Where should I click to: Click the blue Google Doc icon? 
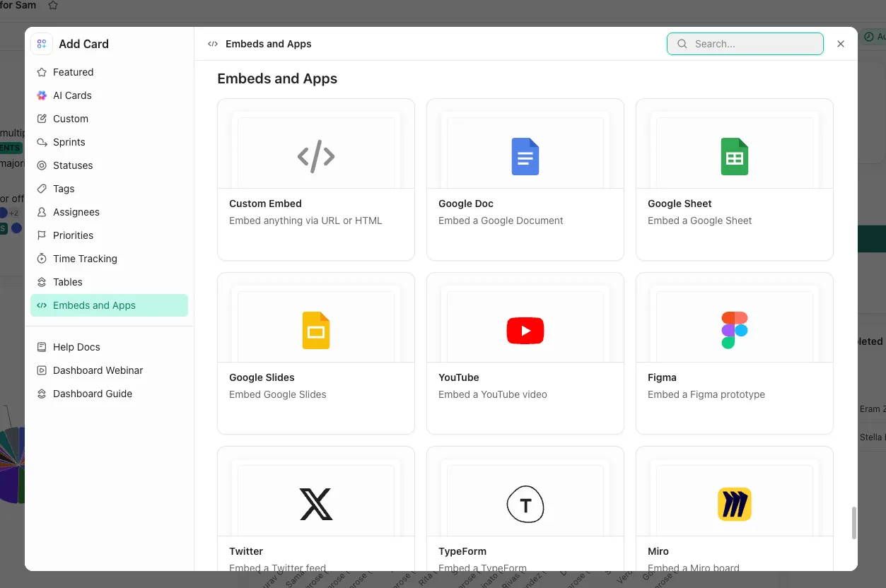tap(525, 156)
